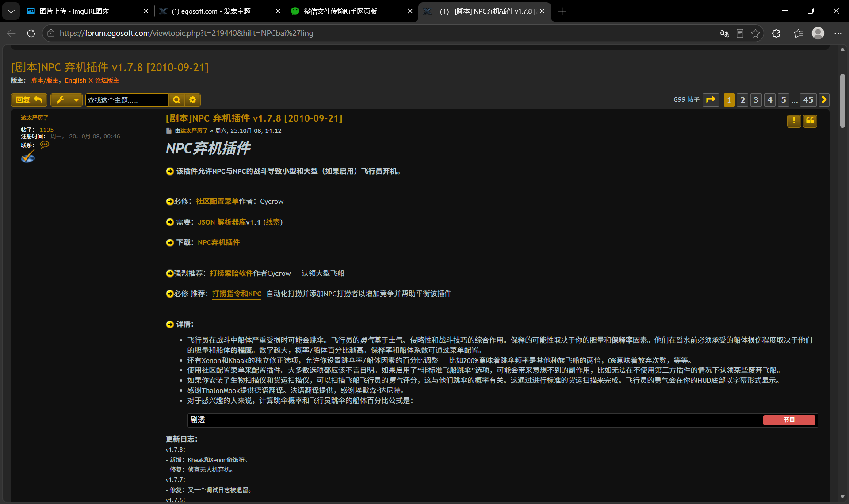Open the English X 论坛版主 link
Screen dimensions: 849x504
pyautogui.click(x=92, y=80)
